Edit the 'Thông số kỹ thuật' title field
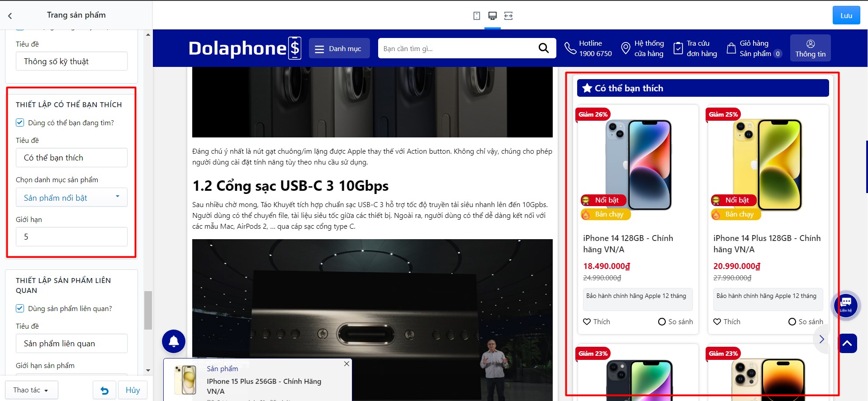The height and width of the screenshot is (401, 868). pyautogui.click(x=71, y=61)
